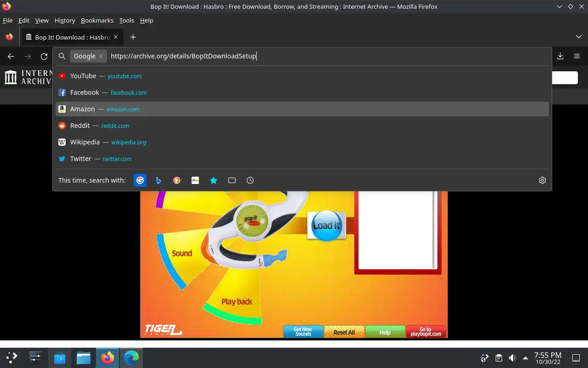
Task: Select the Play back wedge in game
Action: [x=236, y=302]
